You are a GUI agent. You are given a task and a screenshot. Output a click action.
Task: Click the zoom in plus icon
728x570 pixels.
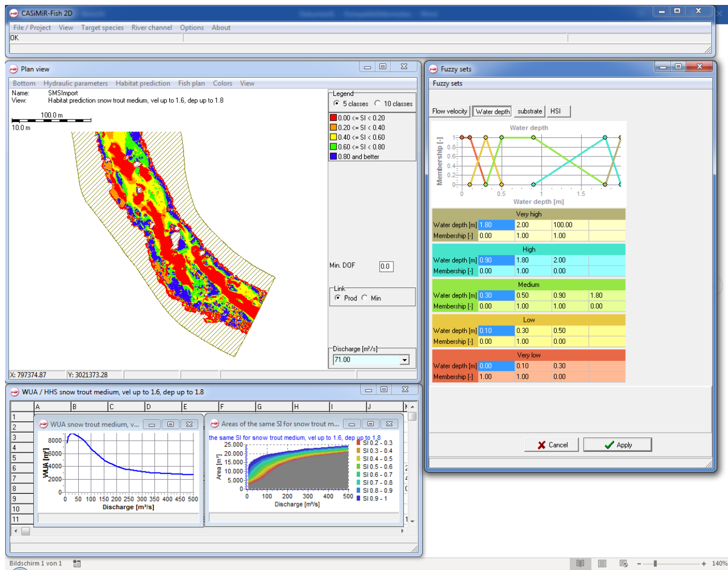tap(704, 563)
